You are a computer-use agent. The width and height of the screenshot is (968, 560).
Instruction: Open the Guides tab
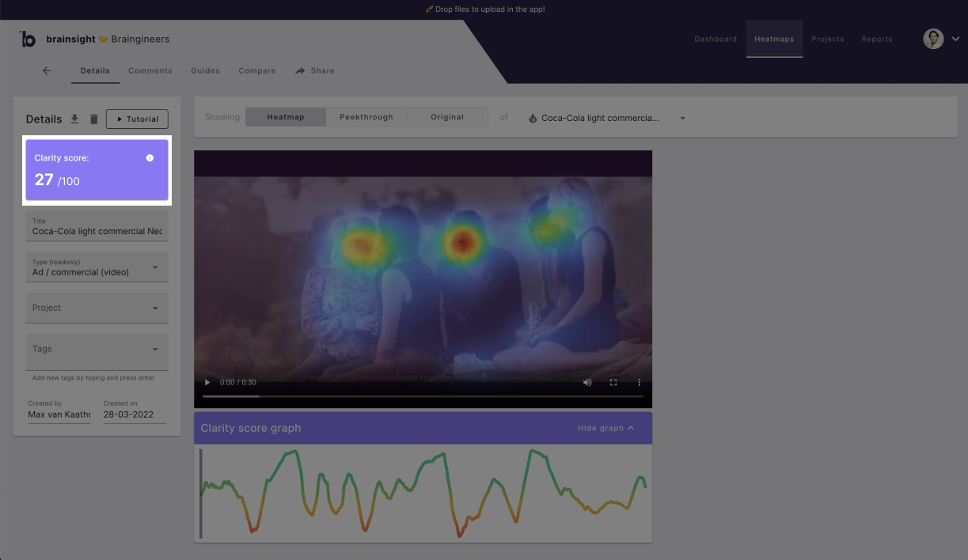point(205,70)
